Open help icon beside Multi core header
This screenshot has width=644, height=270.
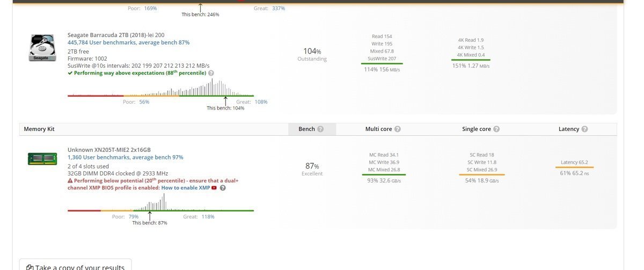pyautogui.click(x=398, y=129)
